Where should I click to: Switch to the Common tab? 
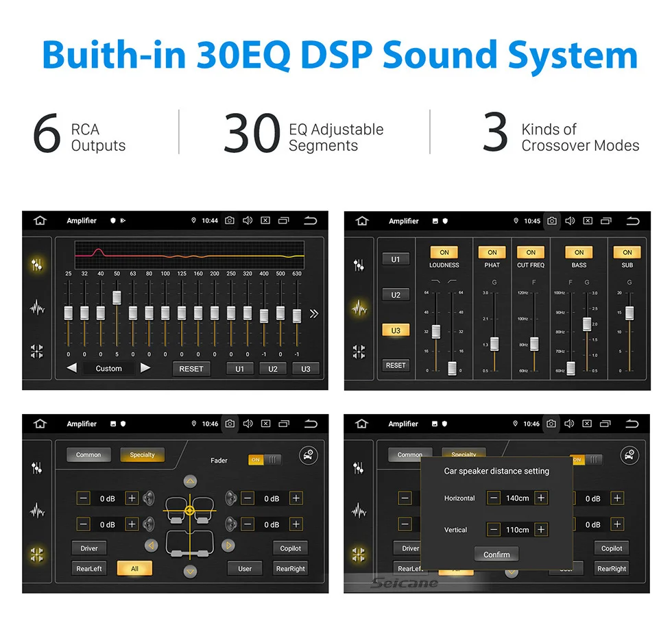point(88,454)
